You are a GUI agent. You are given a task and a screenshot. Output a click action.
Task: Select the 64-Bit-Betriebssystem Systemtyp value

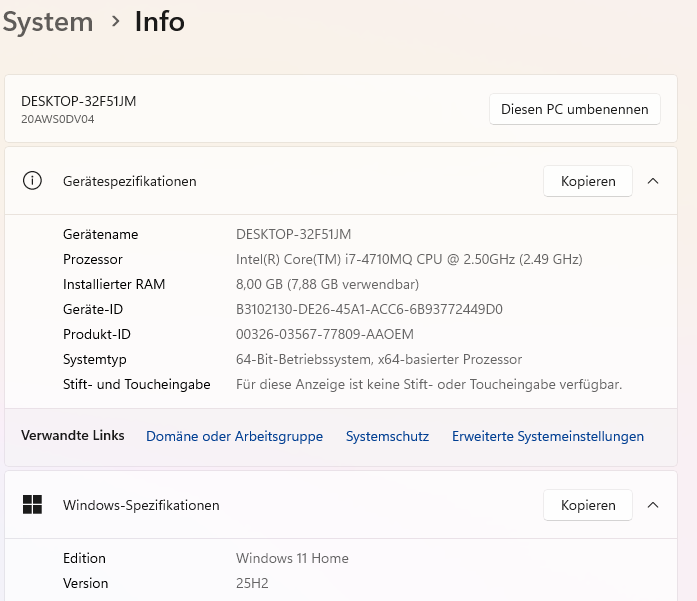pos(379,359)
